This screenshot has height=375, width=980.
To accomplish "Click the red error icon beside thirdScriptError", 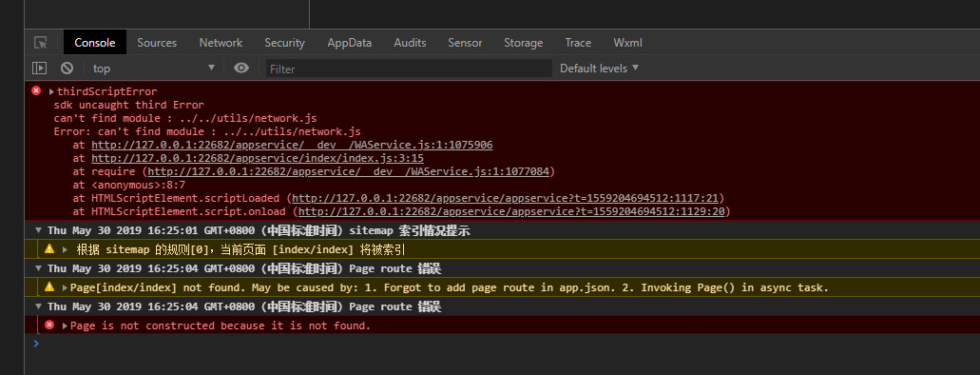I will click(x=36, y=90).
